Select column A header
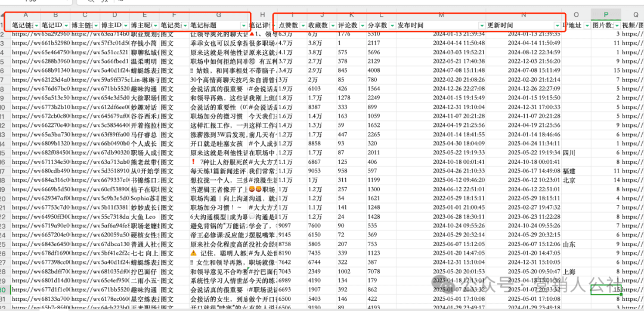This screenshot has height=311, width=644. 26,15
